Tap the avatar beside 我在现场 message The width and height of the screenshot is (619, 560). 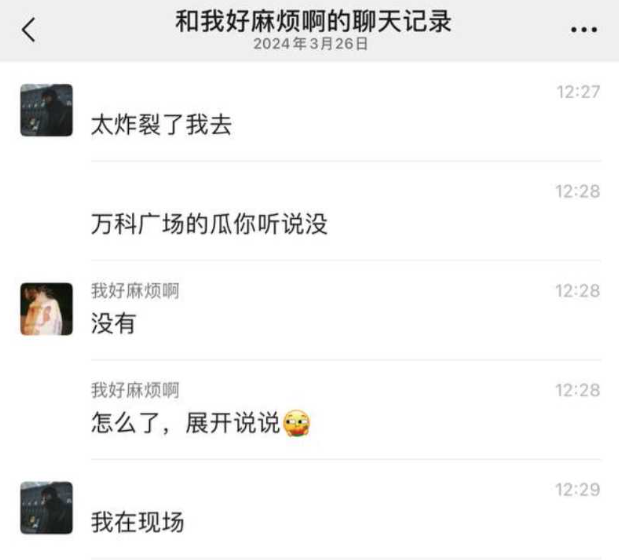(x=47, y=508)
